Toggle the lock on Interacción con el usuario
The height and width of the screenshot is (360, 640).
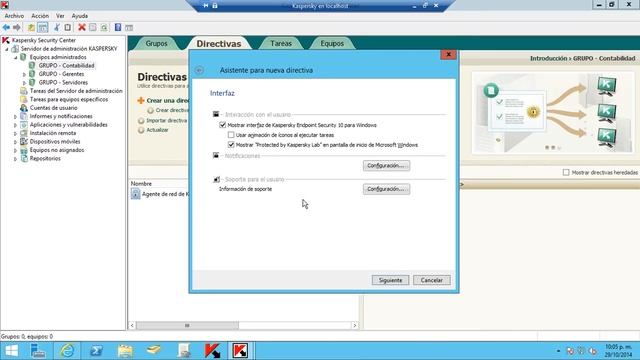216,114
